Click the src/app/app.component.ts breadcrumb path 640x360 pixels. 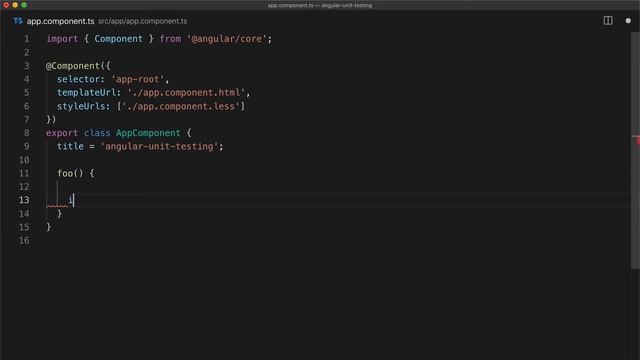tap(142, 21)
